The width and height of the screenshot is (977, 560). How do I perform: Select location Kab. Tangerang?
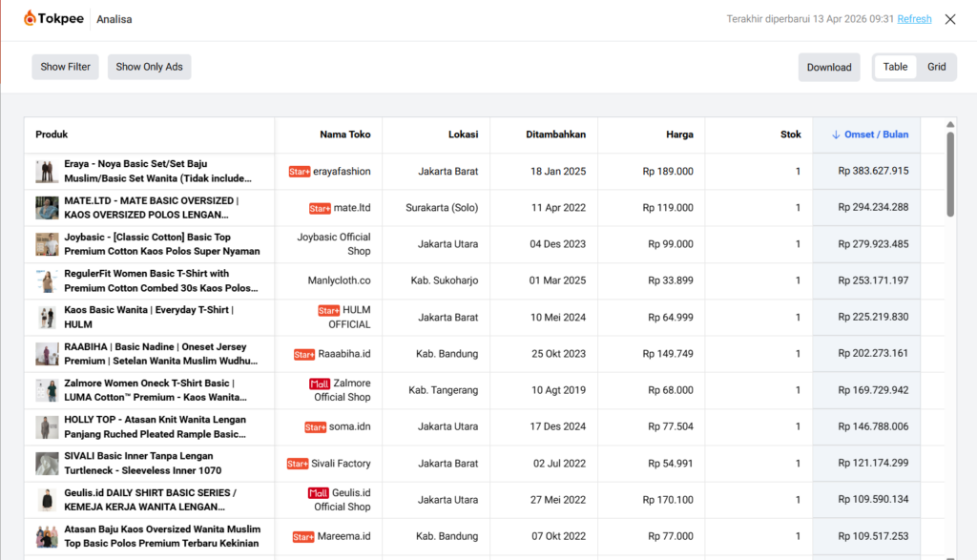[443, 390]
